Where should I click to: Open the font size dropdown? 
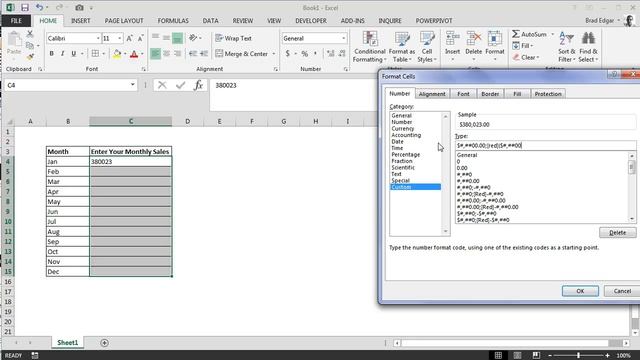point(120,38)
